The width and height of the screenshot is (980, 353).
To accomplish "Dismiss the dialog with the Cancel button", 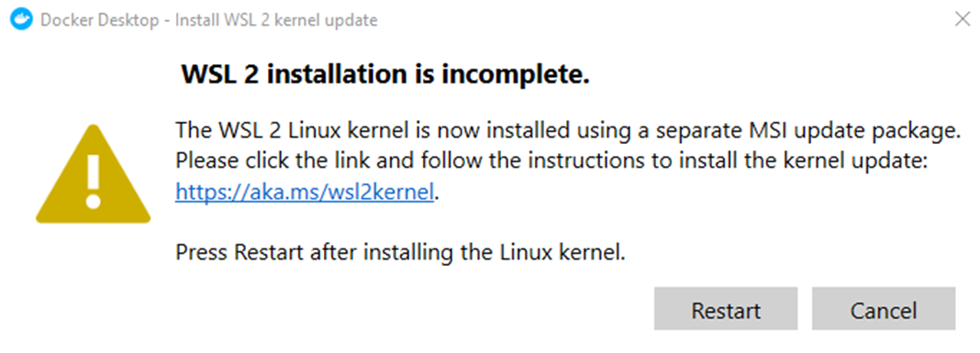I will coord(883,309).
